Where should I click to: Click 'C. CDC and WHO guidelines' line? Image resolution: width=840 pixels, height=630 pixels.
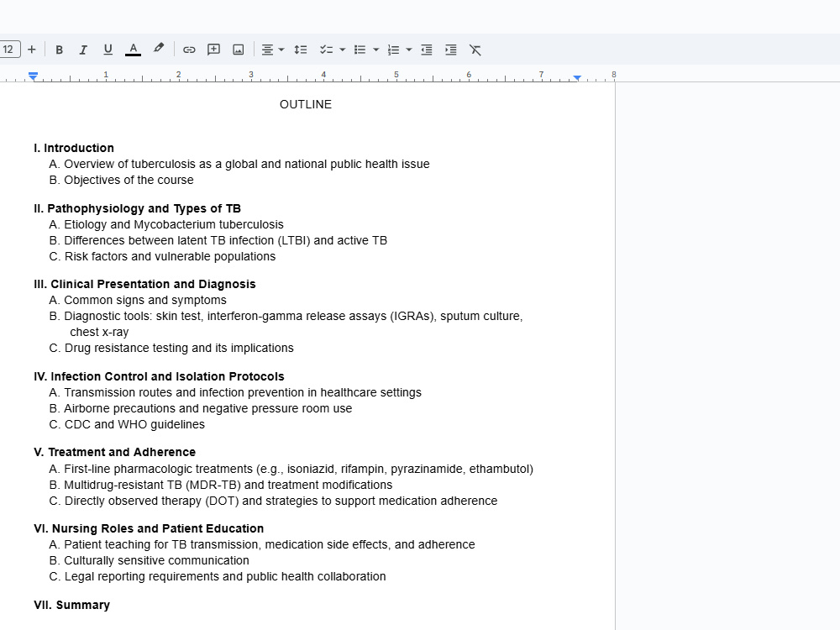pos(127,425)
